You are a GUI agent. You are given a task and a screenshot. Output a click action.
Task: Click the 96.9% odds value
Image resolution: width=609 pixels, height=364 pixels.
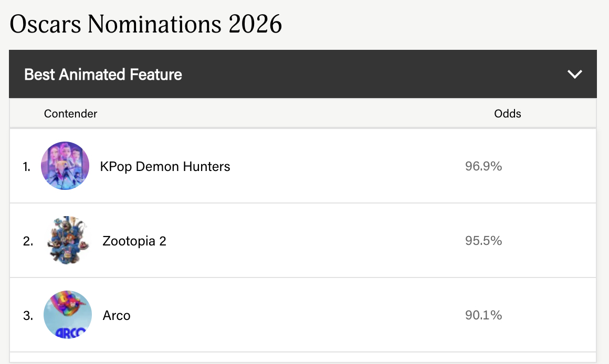coord(483,166)
